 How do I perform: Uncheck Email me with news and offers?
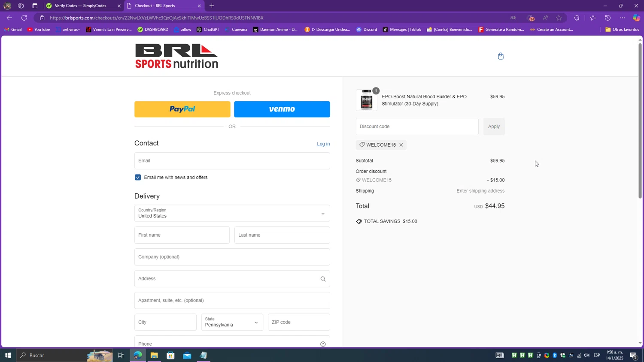pyautogui.click(x=138, y=178)
